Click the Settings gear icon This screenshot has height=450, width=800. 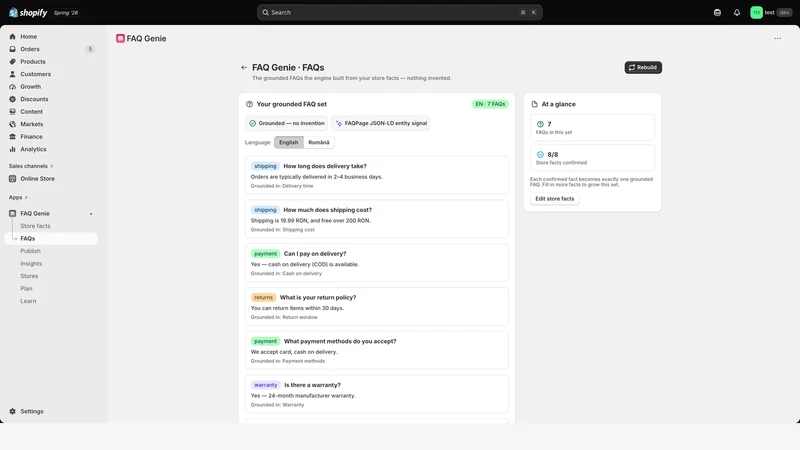coord(12,411)
